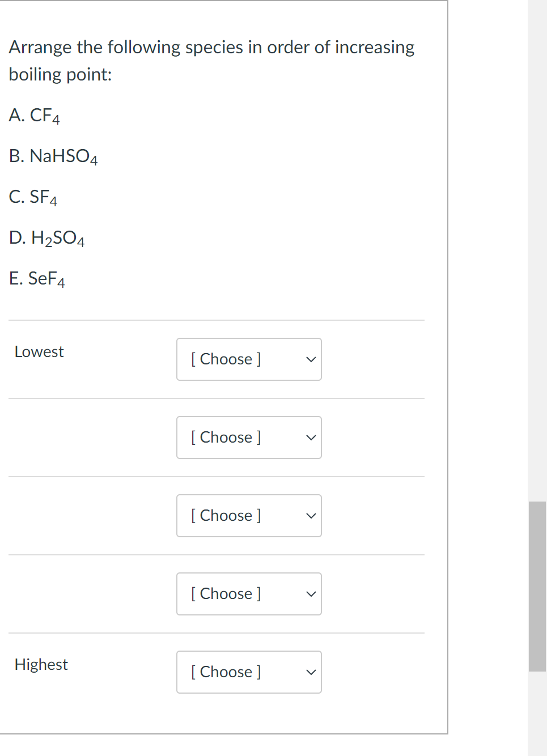
Task: Click the Lowest row label
Action: (x=39, y=351)
